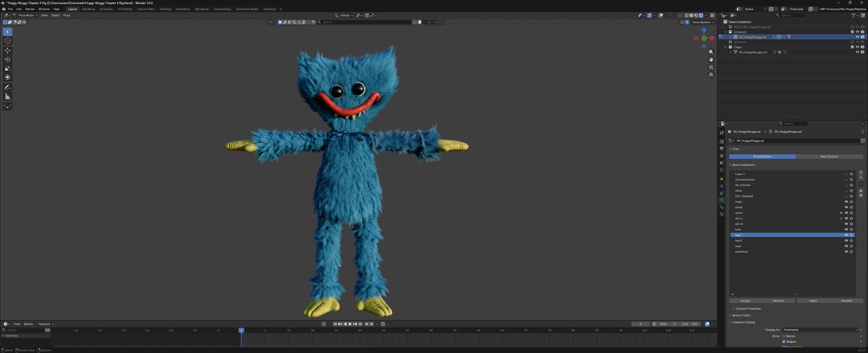Play the animation forward
This screenshot has height=353, width=868.
click(x=350, y=324)
